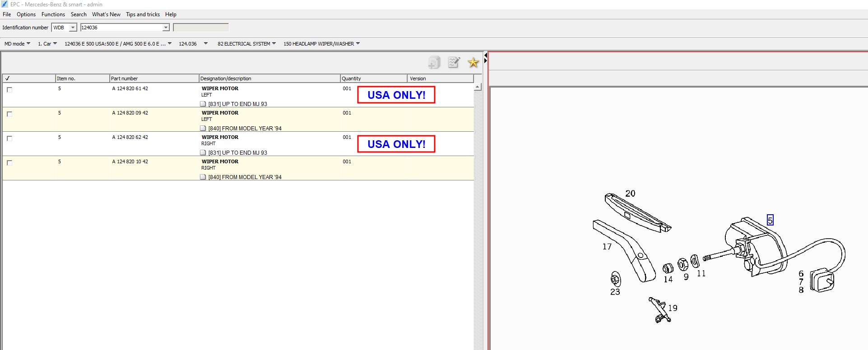Click the copy parts list icon
This screenshot has width=868, height=350.
tap(434, 62)
